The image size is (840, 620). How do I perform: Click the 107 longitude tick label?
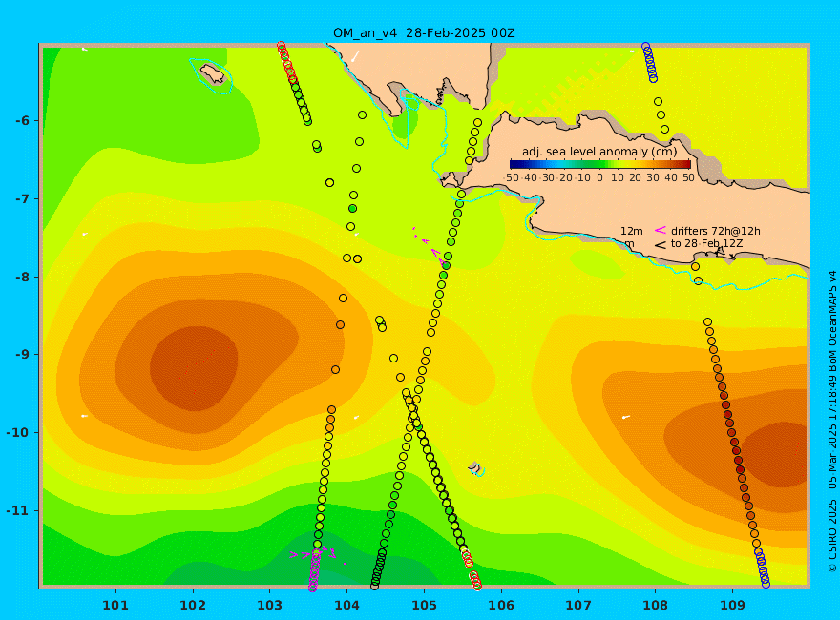click(x=578, y=606)
